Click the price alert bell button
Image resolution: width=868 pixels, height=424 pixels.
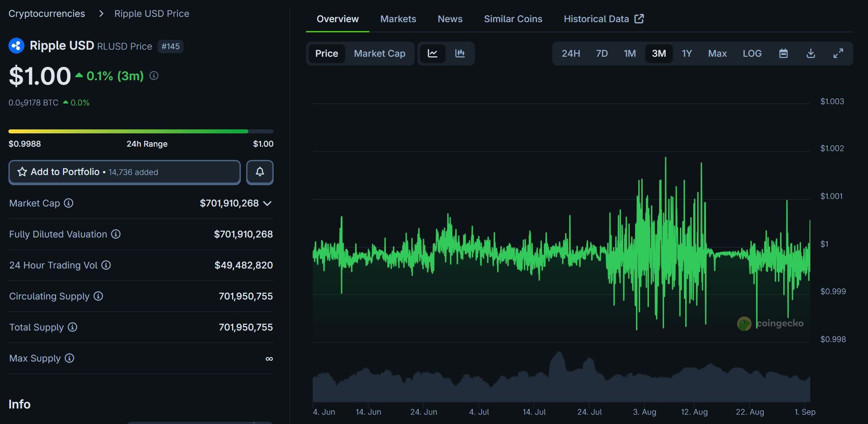260,172
